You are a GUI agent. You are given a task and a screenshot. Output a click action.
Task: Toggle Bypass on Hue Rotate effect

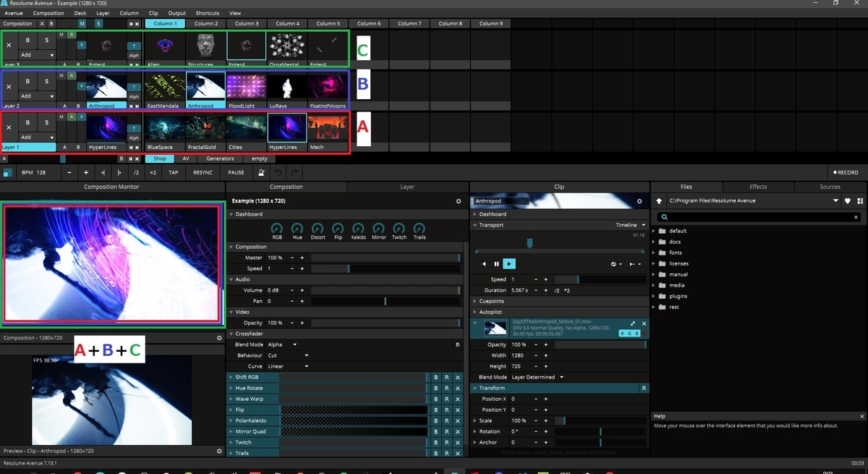pyautogui.click(x=436, y=388)
